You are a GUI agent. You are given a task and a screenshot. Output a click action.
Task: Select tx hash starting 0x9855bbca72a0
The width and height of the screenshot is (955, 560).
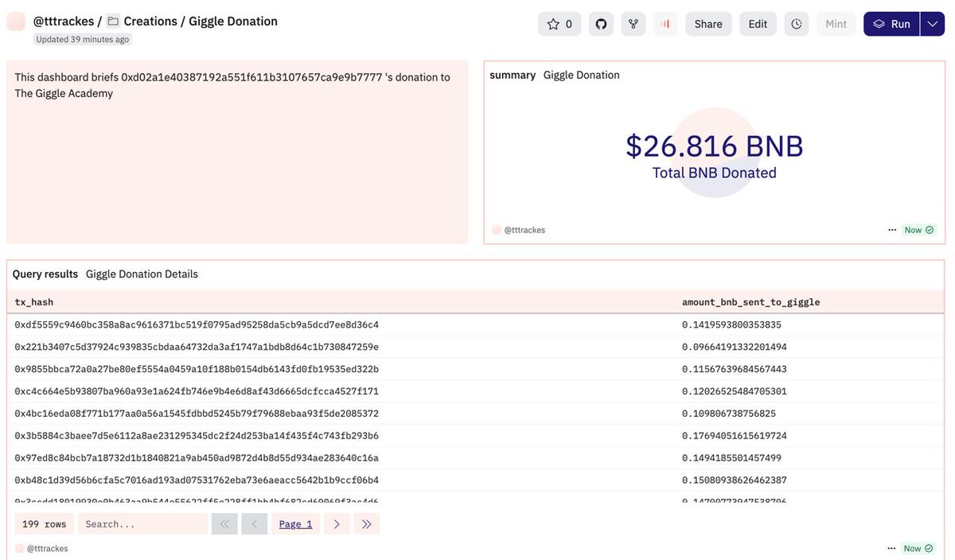[197, 369]
